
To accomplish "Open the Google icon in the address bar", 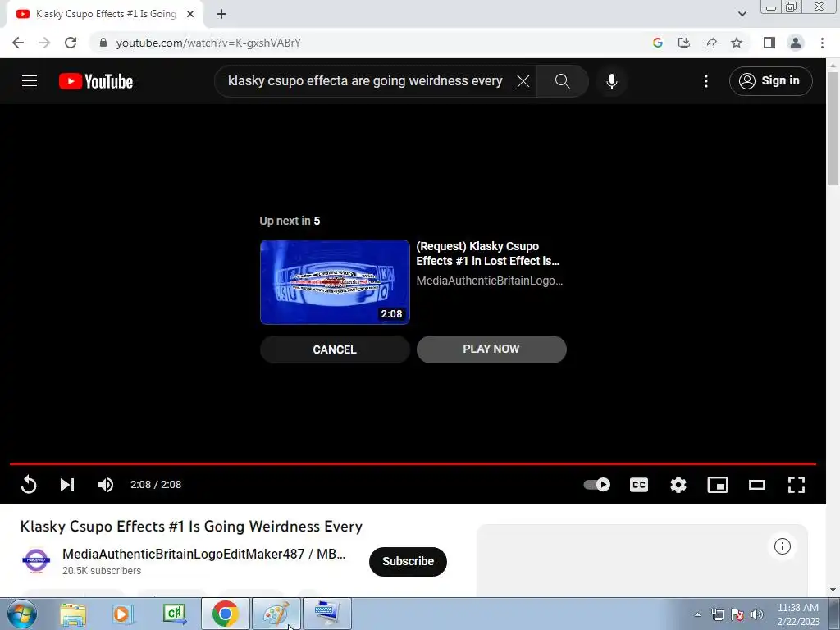I will [658, 43].
